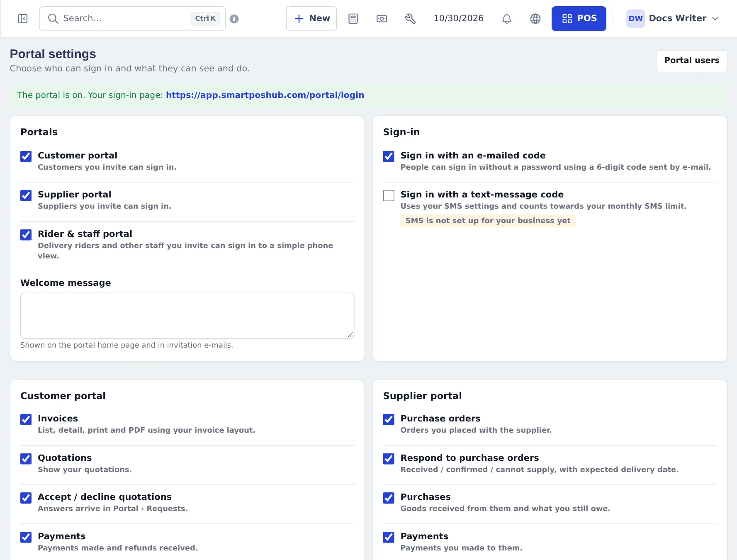Expand the Docs Writer user menu
The width and height of the screenshot is (737, 560).
(x=672, y=19)
